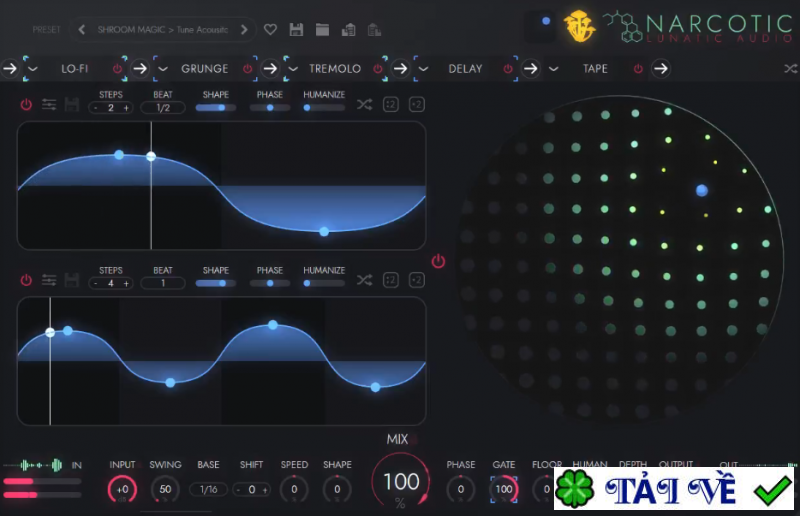Screen dimensions: 800x516
Task: Go to next preset with right arrow
Action: coord(244,30)
